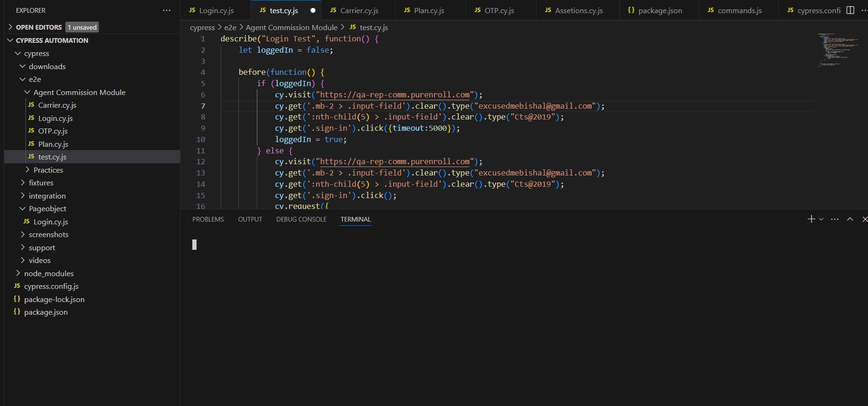Open package.json file in explorer tree
Screen dimensions: 868x406
click(x=46, y=312)
